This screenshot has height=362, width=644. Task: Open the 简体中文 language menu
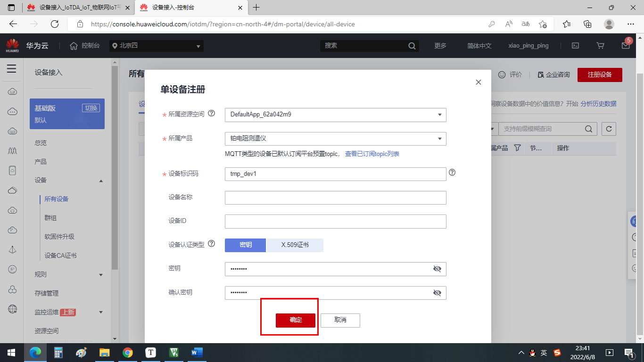pyautogui.click(x=479, y=46)
